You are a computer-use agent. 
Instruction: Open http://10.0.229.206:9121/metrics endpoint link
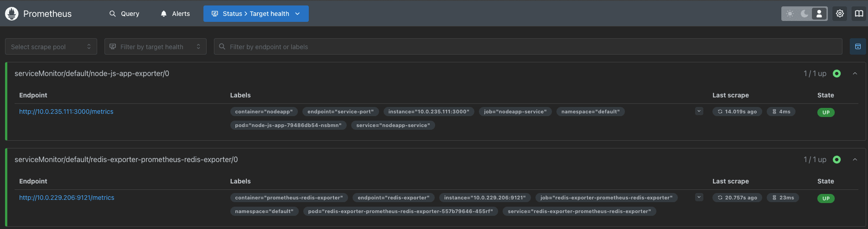point(67,198)
